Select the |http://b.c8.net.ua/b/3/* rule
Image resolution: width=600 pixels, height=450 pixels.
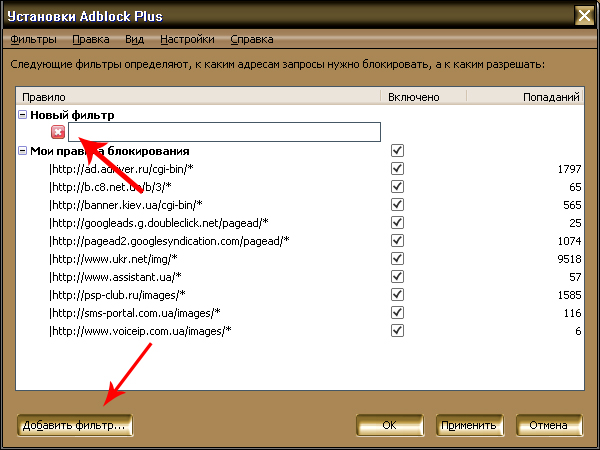(x=110, y=187)
